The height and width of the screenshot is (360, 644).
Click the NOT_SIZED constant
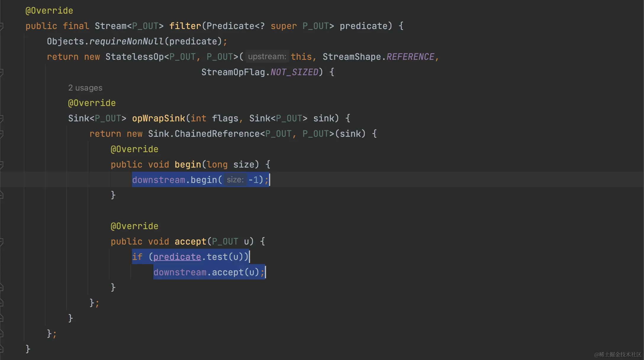click(294, 72)
